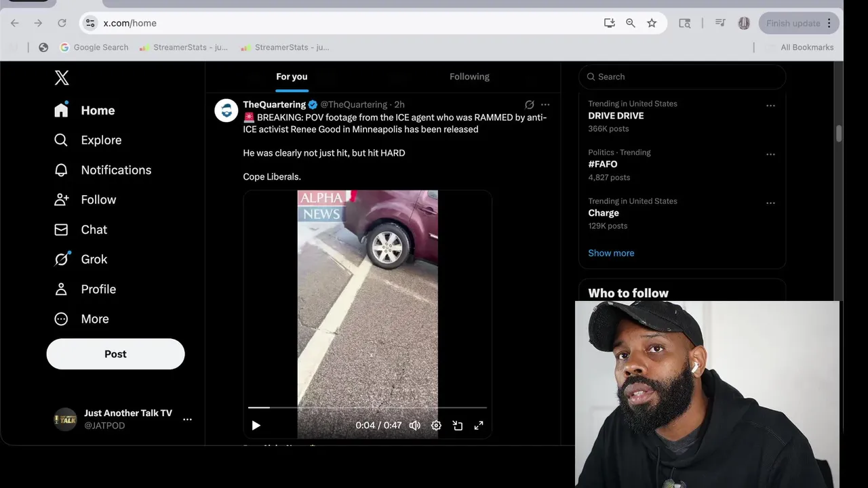The width and height of the screenshot is (868, 488).
Task: Click Grok explain icon on post
Action: 530,104
